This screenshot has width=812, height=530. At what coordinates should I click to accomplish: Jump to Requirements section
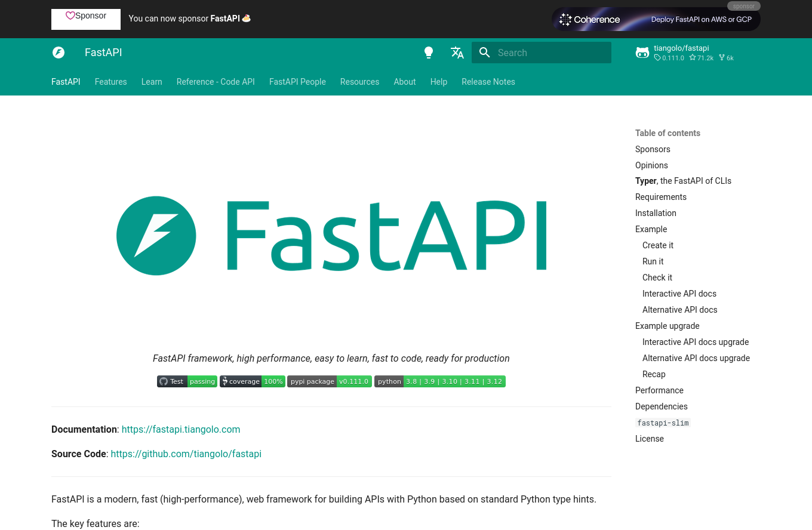pos(661,197)
